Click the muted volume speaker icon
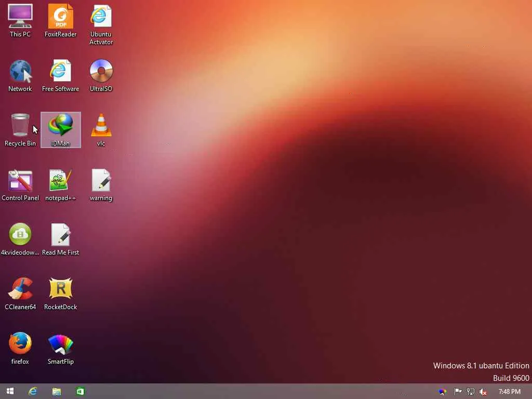 [483, 392]
